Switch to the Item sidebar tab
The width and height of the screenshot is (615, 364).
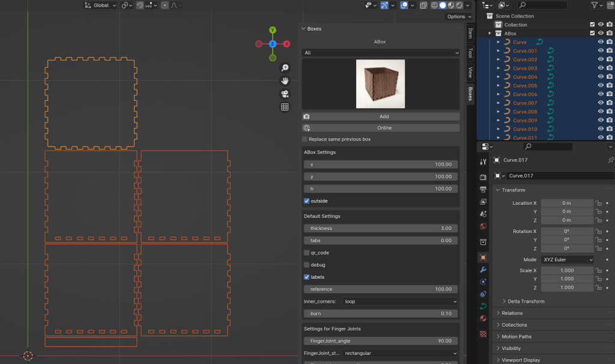tap(470, 33)
